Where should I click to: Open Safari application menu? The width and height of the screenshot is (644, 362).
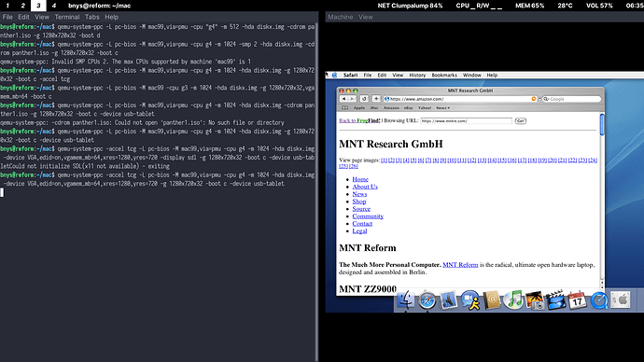(x=350, y=76)
